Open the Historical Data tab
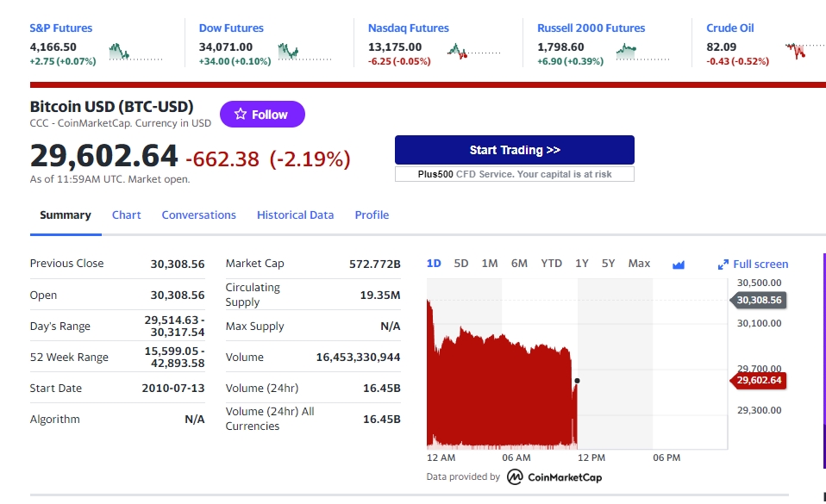The image size is (826, 504). 295,215
